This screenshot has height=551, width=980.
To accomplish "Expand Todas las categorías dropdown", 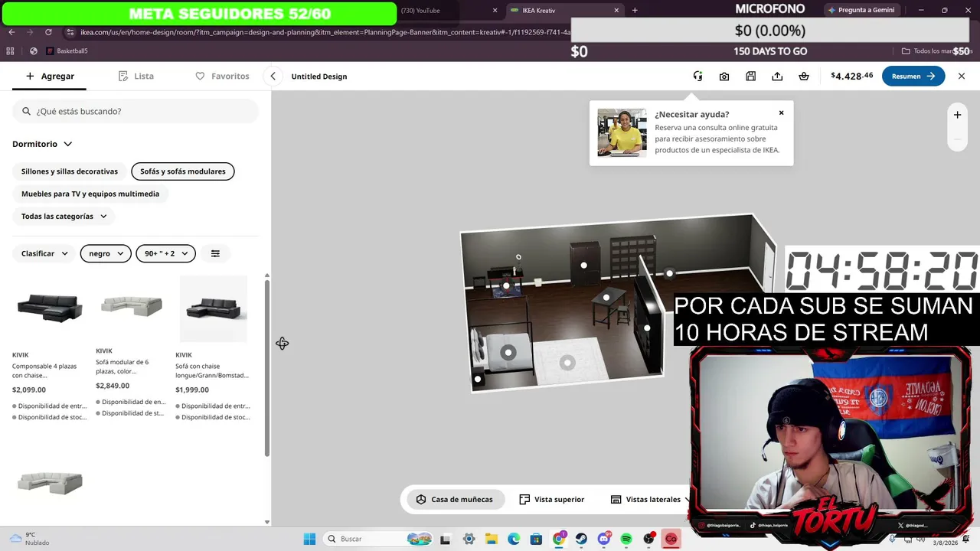I will coord(65,217).
